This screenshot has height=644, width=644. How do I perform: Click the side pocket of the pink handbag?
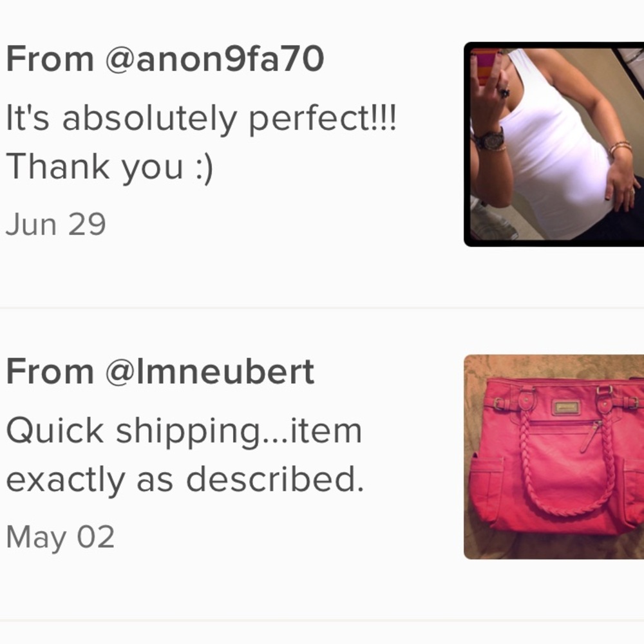487,488
